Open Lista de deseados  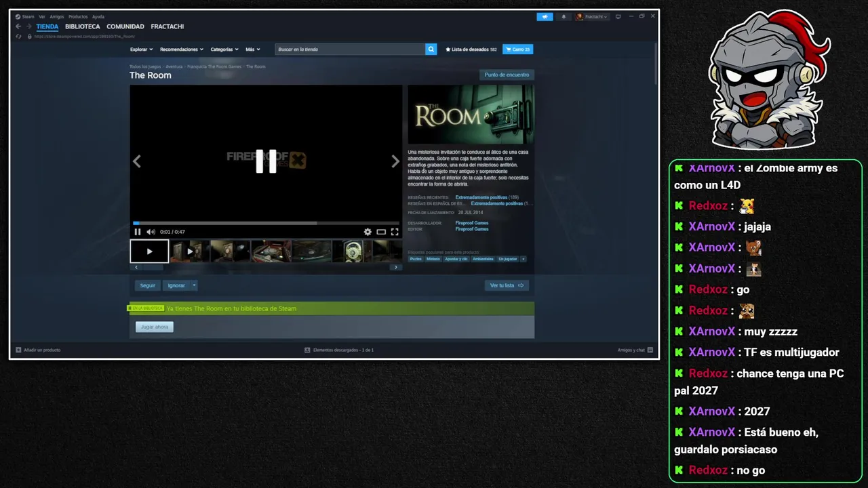pos(471,49)
